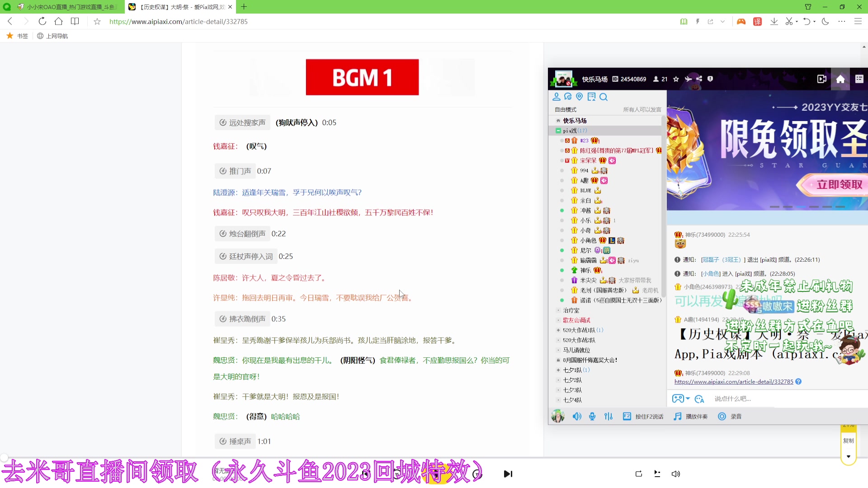Enable browser dark mode with moon icon
The height and width of the screenshot is (488, 868).
(x=826, y=21)
